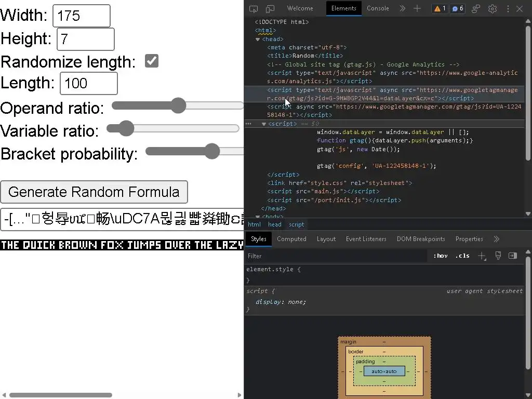The image size is (532, 399).
Task: Click the /port/init.js source link
Action: pos(337,200)
